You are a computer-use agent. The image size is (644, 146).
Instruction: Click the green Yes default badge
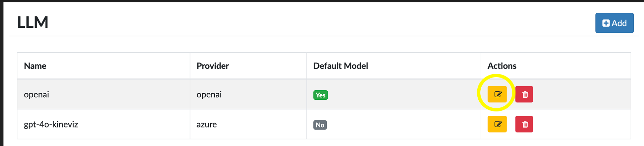(x=321, y=95)
